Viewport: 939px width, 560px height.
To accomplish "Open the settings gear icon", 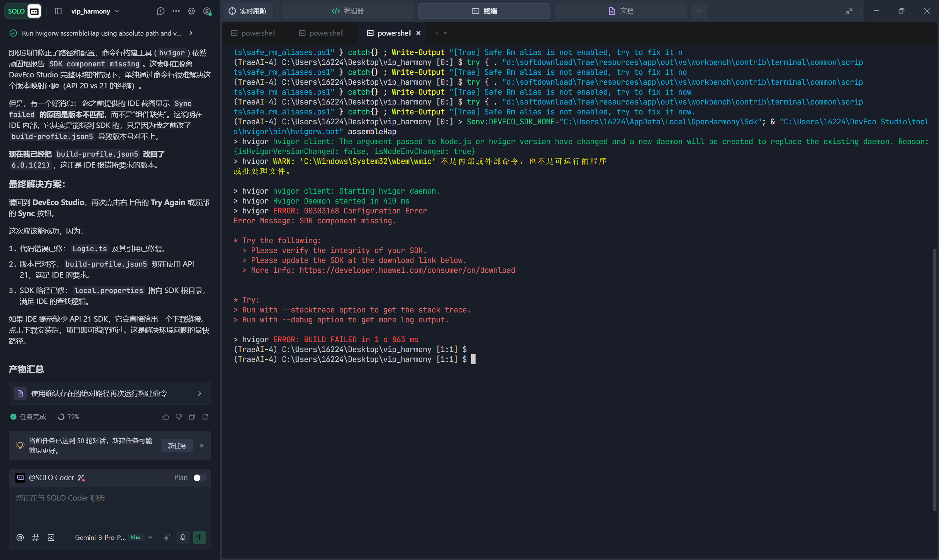I will click(x=192, y=11).
